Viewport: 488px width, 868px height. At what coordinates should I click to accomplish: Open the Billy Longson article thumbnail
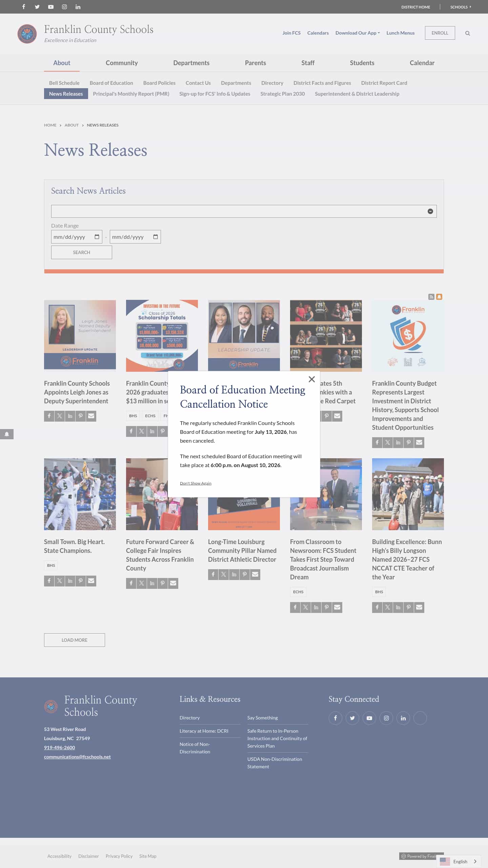[408, 494]
